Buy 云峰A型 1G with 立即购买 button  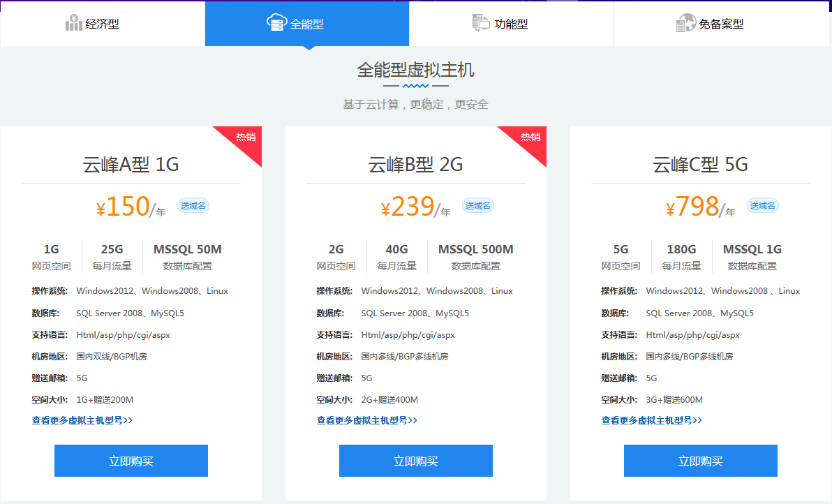[x=131, y=461]
